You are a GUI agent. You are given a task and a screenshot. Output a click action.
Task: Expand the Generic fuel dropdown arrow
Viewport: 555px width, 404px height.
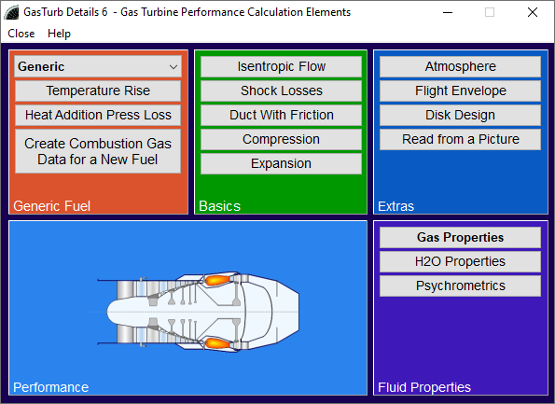pyautogui.click(x=173, y=67)
